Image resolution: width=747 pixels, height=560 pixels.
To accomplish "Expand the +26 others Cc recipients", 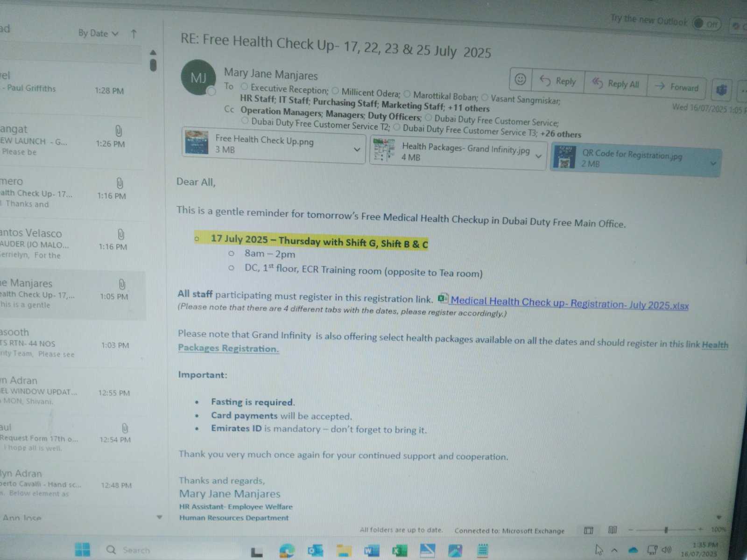I will pos(561,134).
